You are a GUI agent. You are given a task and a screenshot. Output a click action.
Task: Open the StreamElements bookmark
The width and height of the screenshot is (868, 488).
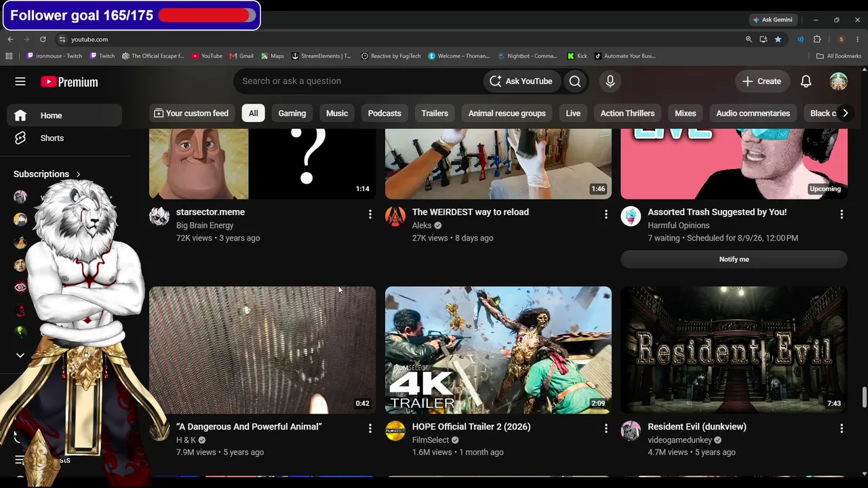click(x=321, y=56)
